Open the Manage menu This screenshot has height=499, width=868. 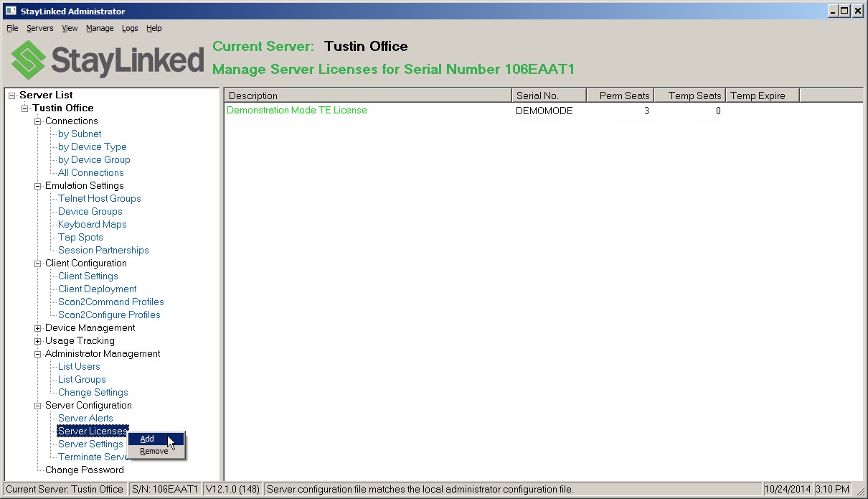[x=100, y=28]
